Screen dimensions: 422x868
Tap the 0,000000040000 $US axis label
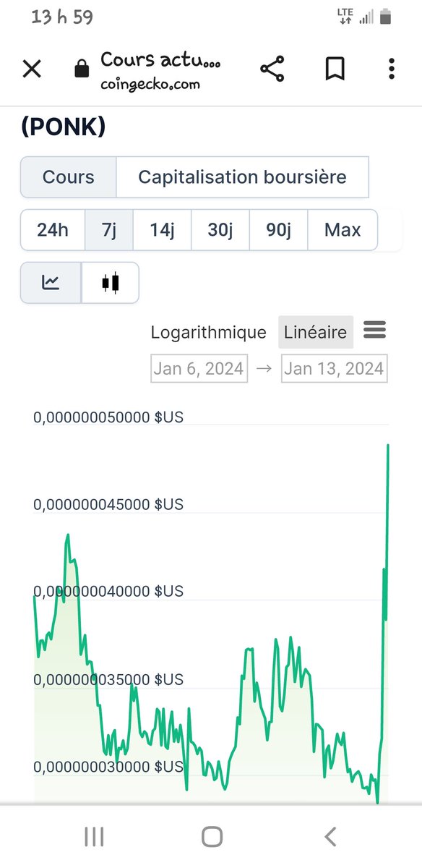pos(108,592)
